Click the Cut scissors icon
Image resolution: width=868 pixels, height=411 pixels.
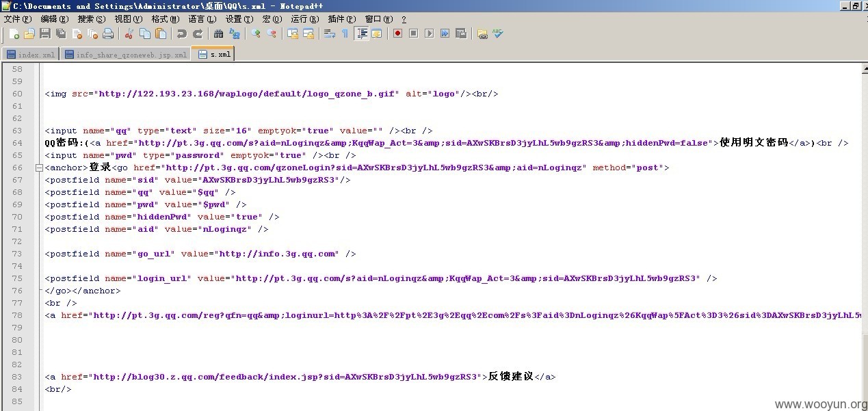click(129, 34)
